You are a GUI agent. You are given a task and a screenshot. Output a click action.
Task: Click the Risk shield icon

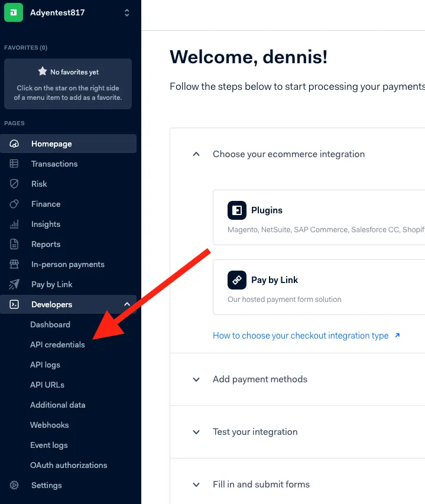[x=14, y=184]
